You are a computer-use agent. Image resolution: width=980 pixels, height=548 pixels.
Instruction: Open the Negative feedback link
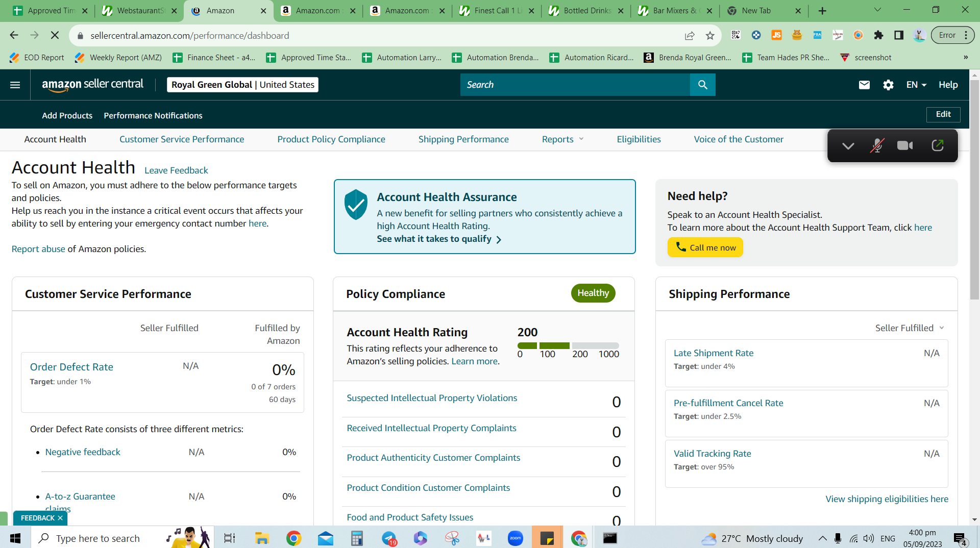tap(83, 452)
